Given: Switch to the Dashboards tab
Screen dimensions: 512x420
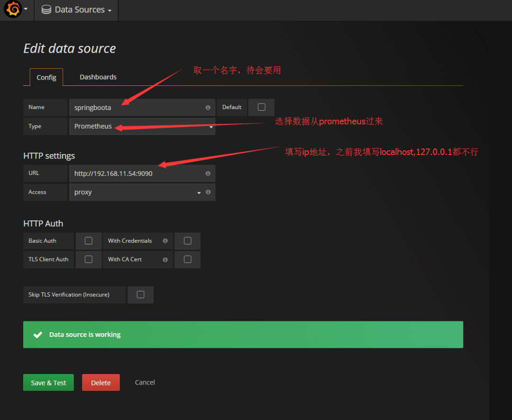Looking at the screenshot, I should [x=98, y=77].
